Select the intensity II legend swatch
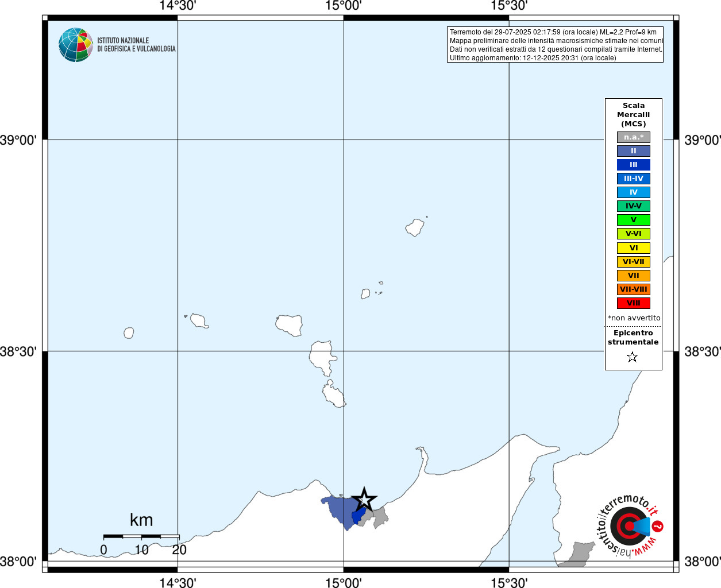 click(634, 151)
